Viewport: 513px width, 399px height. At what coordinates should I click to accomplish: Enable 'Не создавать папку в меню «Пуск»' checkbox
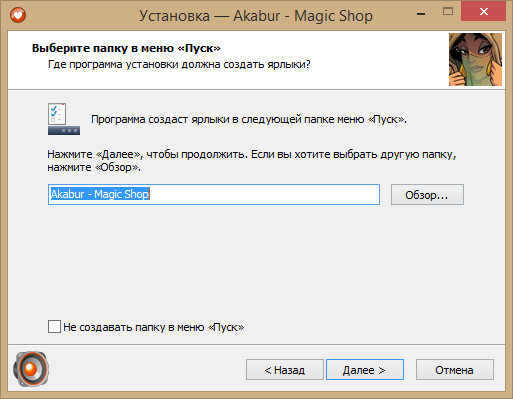pyautogui.click(x=54, y=327)
